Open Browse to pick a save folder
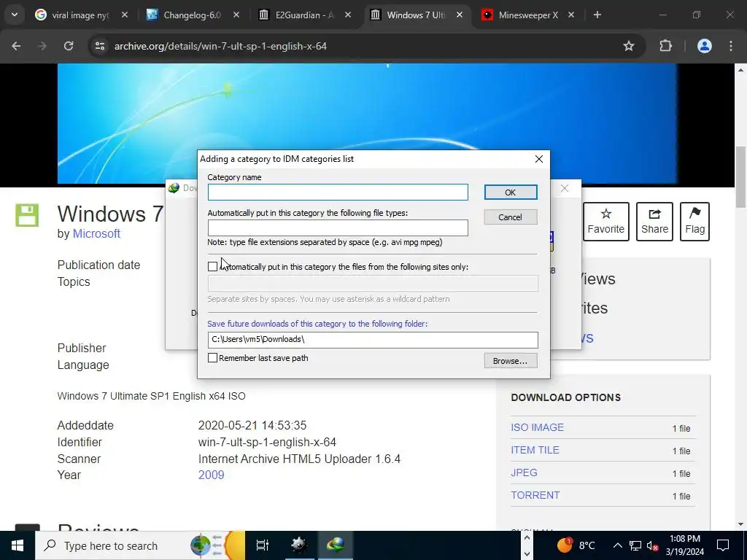 [510, 361]
